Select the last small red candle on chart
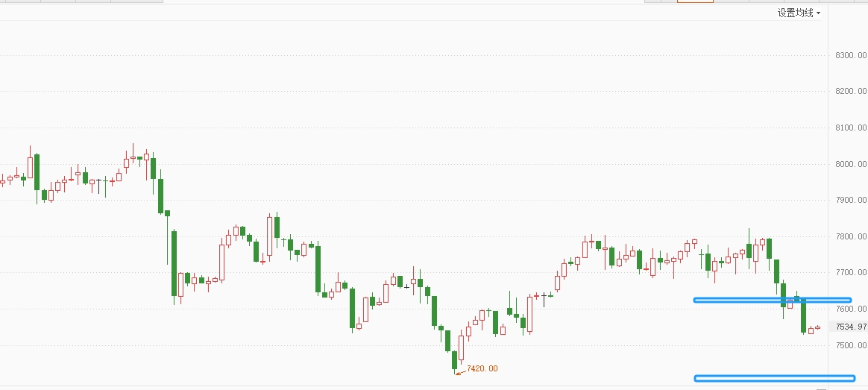The image size is (868, 390). click(817, 327)
